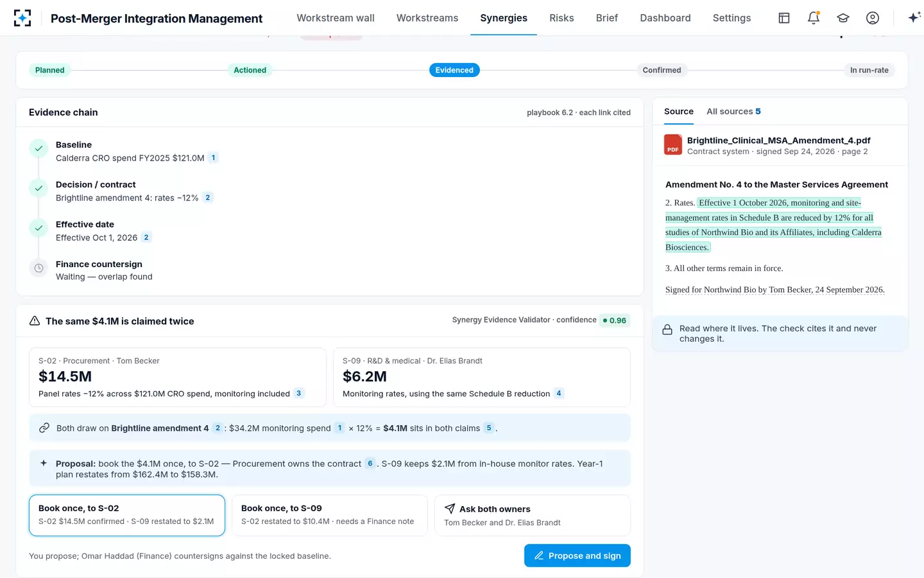
Task: Select the Planned stage pill
Action: click(50, 70)
